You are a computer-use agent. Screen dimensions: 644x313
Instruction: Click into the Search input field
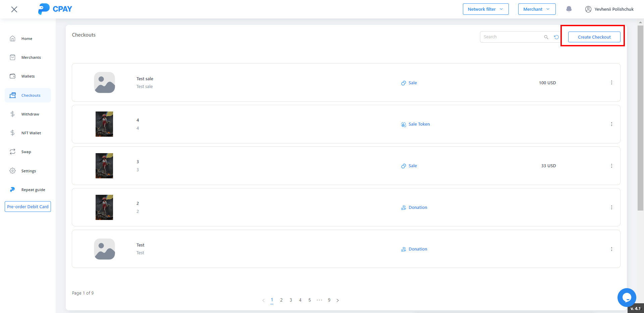[512, 37]
